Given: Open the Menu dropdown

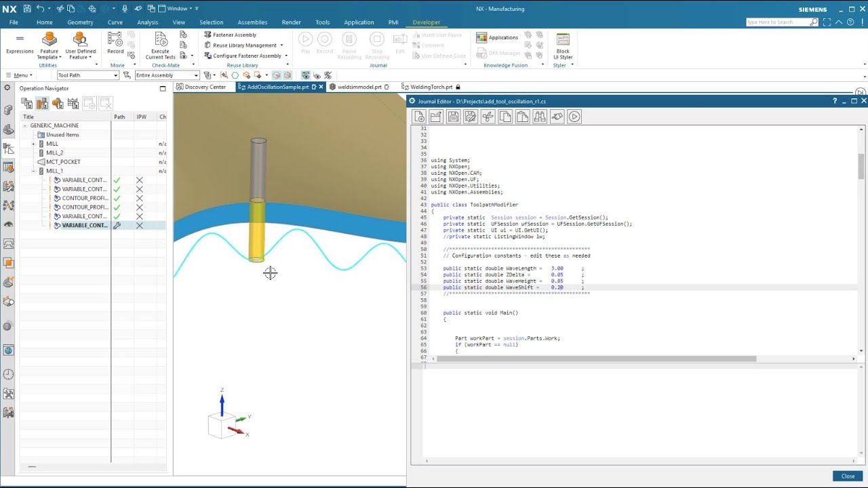Looking at the screenshot, I should (18, 75).
